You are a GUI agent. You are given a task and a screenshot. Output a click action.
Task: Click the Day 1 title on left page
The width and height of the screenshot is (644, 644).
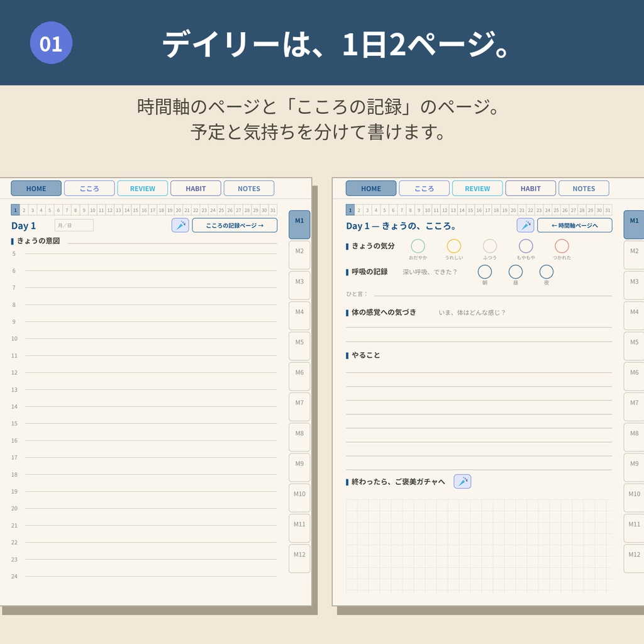pos(23,226)
